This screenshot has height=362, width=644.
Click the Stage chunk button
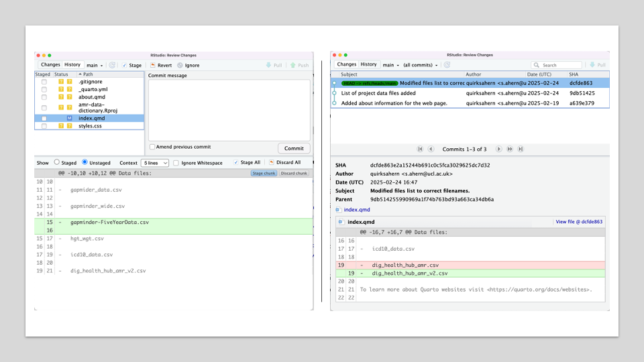264,173
